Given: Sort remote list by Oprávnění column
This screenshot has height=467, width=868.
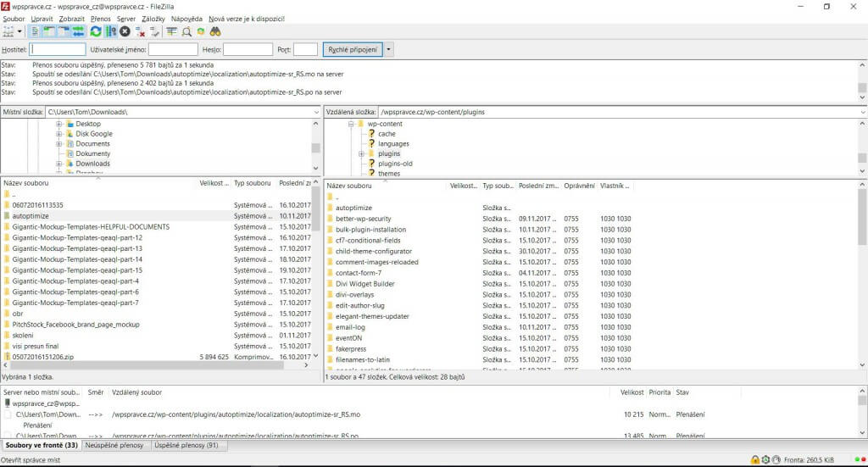Looking at the screenshot, I should click(x=579, y=186).
